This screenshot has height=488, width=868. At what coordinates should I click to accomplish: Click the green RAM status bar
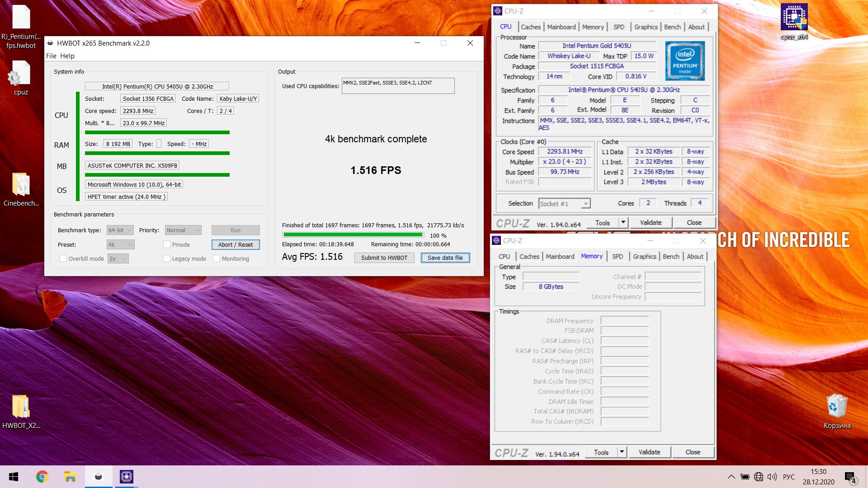[x=157, y=153]
